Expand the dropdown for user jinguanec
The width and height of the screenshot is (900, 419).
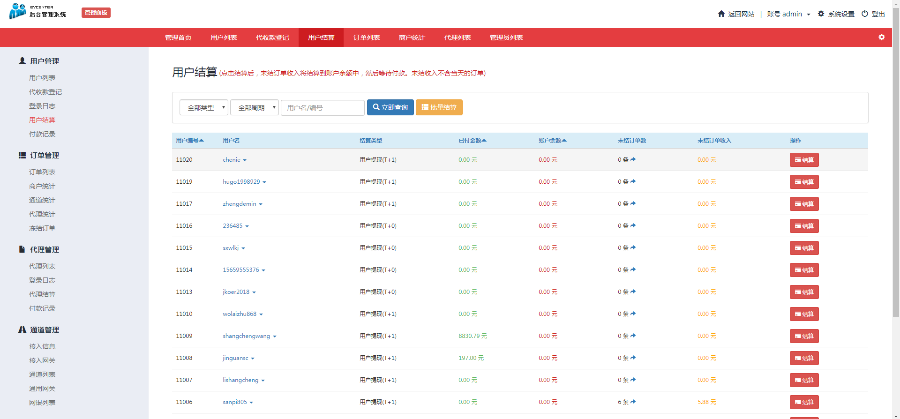click(253, 358)
